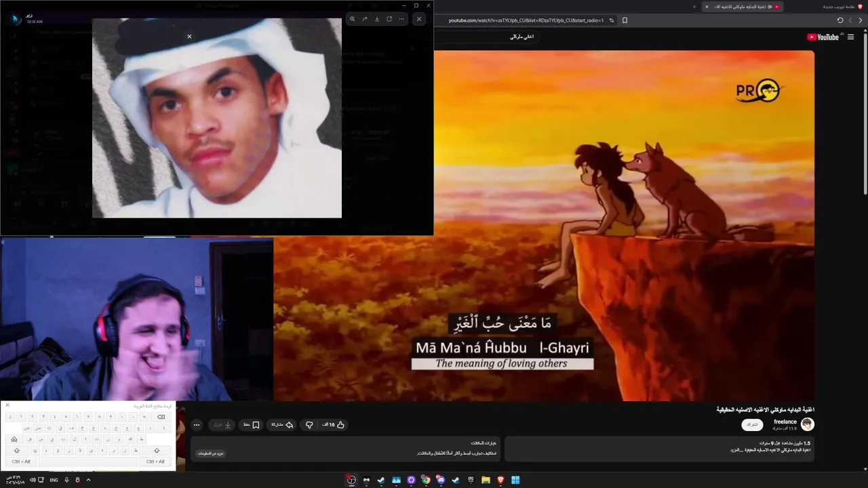Click the forward/share arrow in image viewer toolbar
Viewport: 868px width, 488px height.
click(x=365, y=19)
